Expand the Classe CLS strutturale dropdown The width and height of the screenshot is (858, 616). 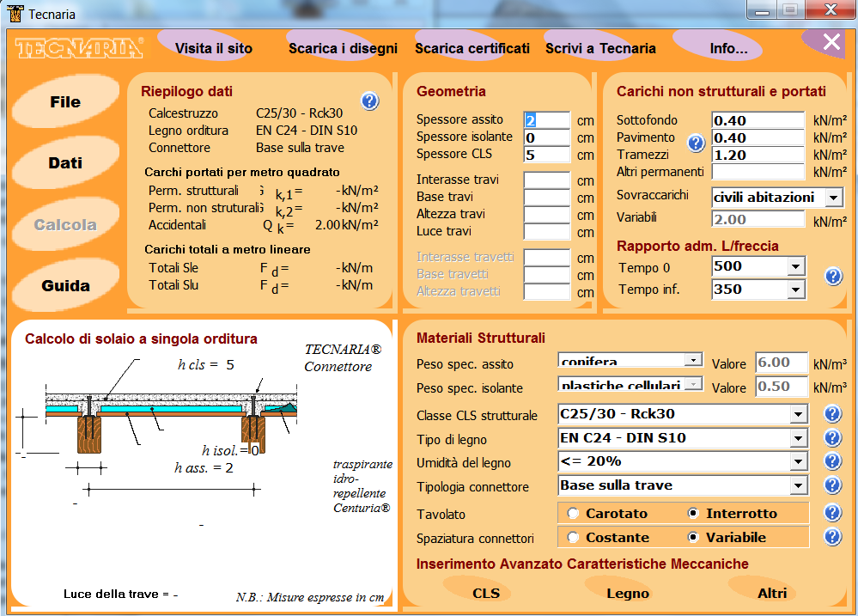click(x=799, y=414)
